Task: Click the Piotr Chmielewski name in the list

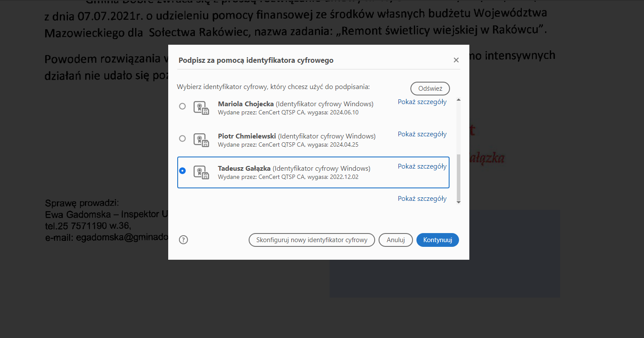Action: pyautogui.click(x=247, y=136)
